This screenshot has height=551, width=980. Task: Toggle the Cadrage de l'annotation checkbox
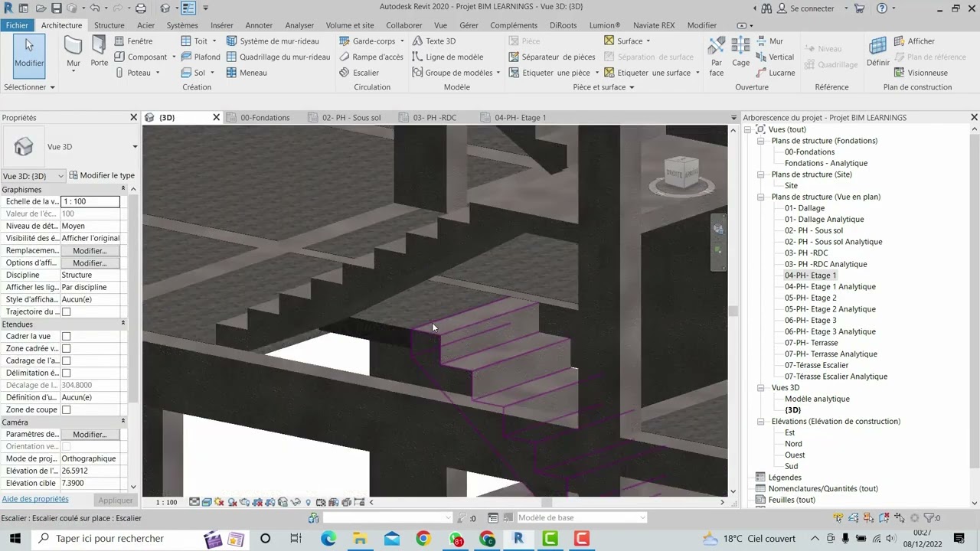66,360
